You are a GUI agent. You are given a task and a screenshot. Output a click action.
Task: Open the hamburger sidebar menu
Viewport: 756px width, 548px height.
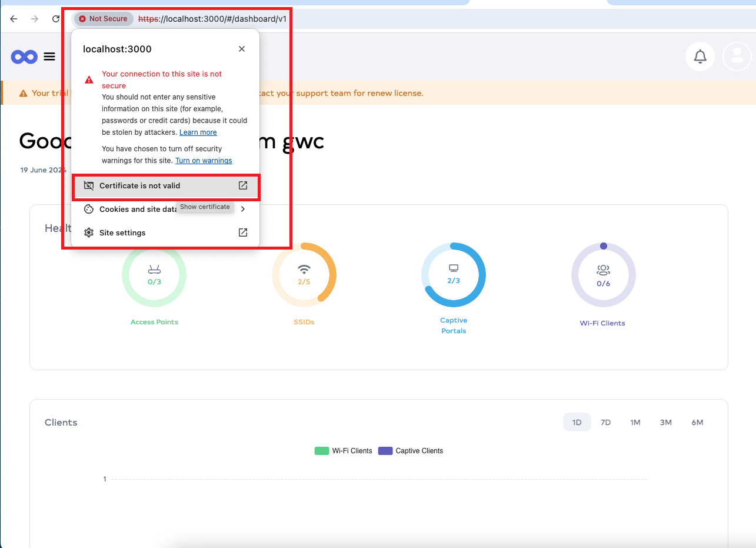click(x=49, y=57)
